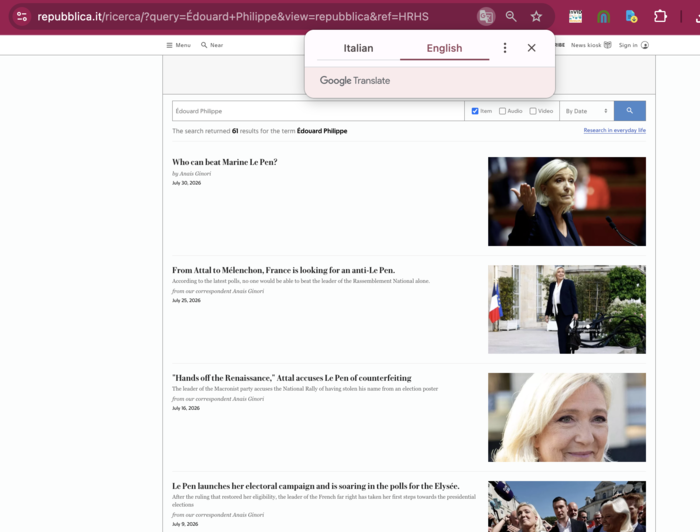Open site information icon in address bar
The image size is (700, 532).
22,17
